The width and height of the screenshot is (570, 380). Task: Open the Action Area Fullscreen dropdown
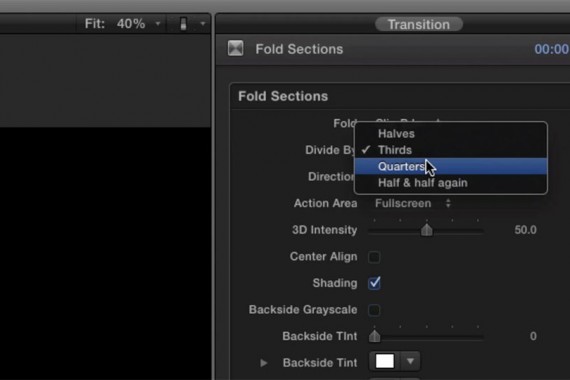pos(413,203)
